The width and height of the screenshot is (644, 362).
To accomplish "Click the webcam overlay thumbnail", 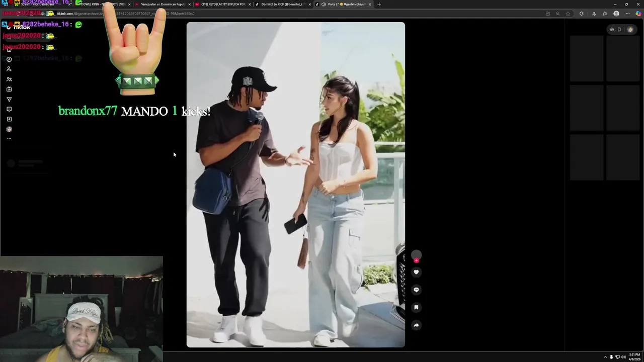I will tap(82, 309).
